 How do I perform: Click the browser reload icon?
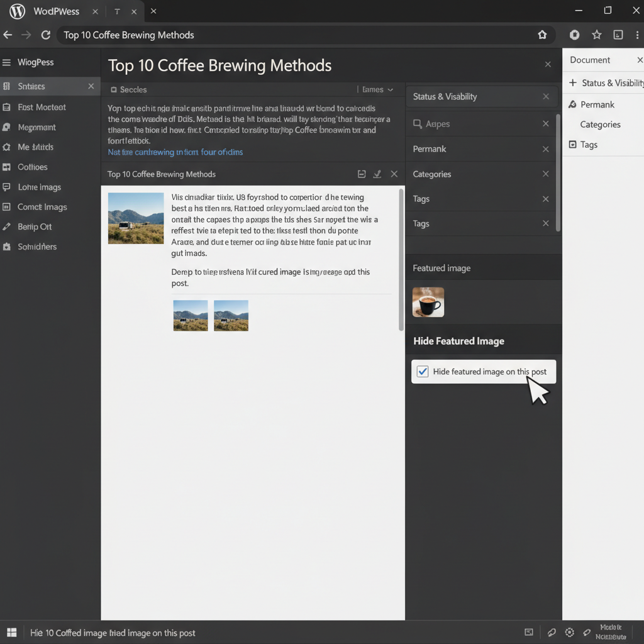[x=45, y=35]
